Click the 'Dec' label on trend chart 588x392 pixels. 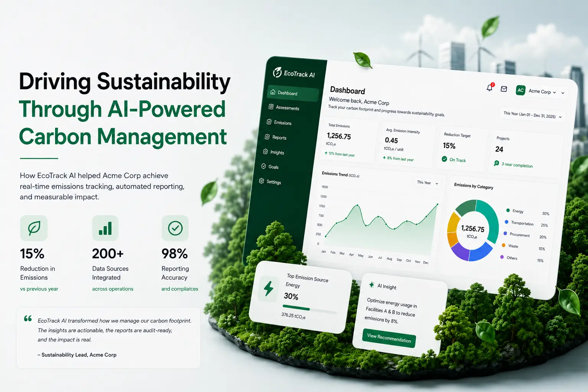pyautogui.click(x=426, y=263)
